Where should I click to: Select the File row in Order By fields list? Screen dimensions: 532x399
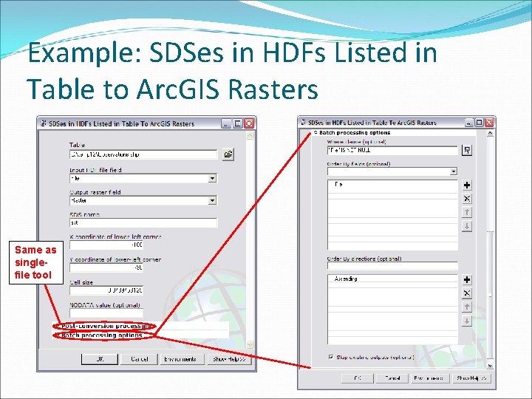click(392, 184)
